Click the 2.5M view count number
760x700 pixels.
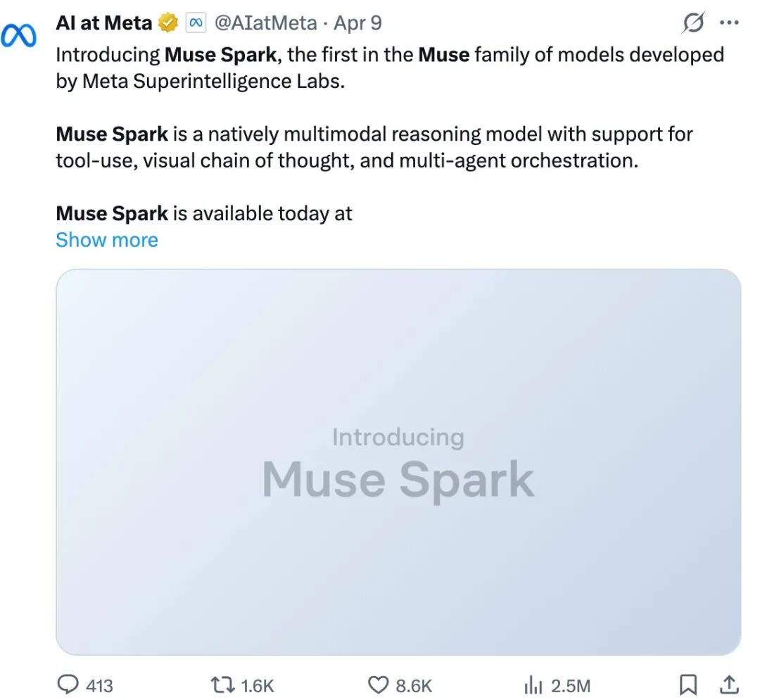(x=570, y=685)
